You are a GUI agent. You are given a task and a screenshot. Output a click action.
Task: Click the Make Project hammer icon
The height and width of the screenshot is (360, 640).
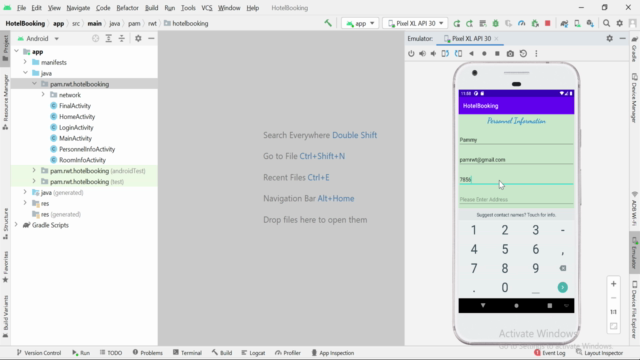(328, 23)
